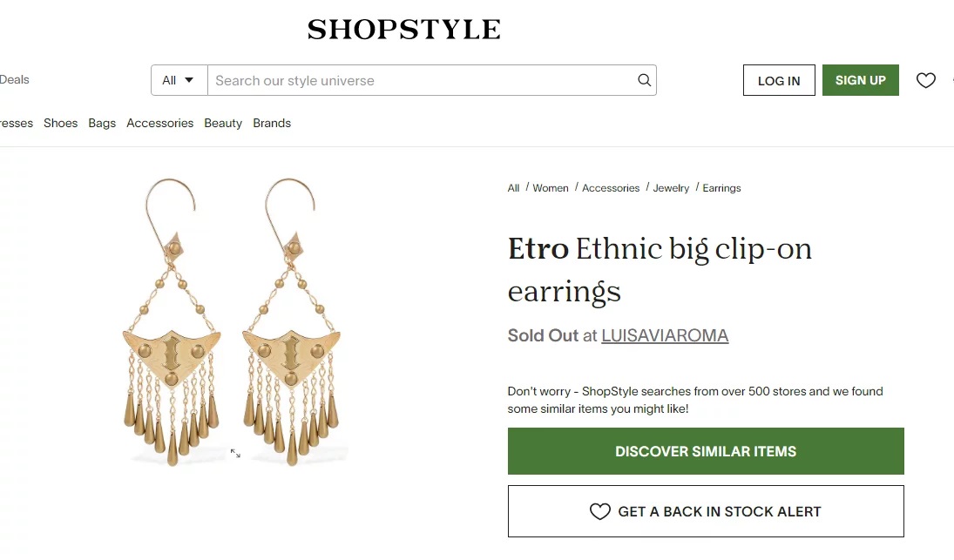Open the Etro earrings product image
The width and height of the screenshot is (954, 560).
[x=231, y=322]
